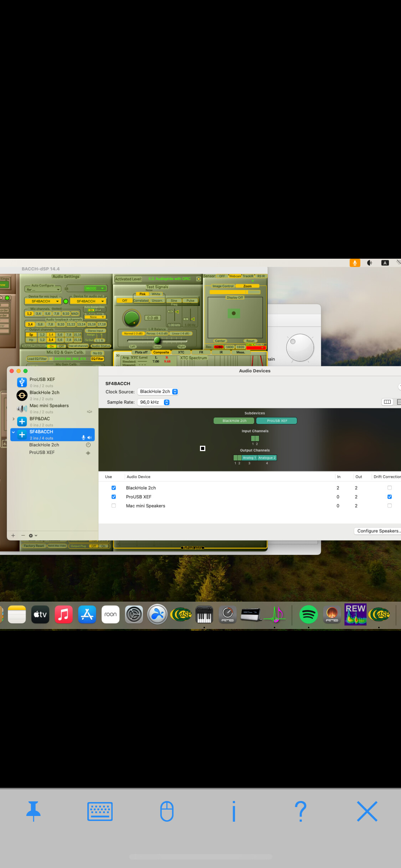Click Audio Status button in BACCH
This screenshot has height=868, width=401.
pyautogui.click(x=101, y=346)
